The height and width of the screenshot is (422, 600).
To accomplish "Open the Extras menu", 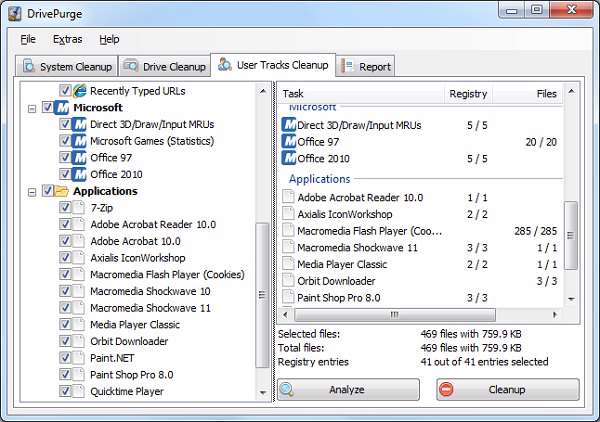I will tap(67, 39).
